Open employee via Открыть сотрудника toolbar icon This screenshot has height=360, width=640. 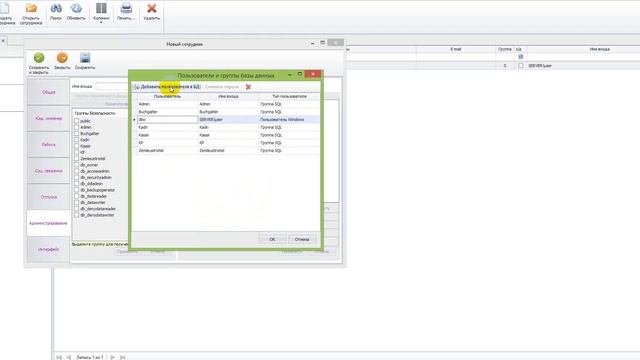(x=31, y=13)
